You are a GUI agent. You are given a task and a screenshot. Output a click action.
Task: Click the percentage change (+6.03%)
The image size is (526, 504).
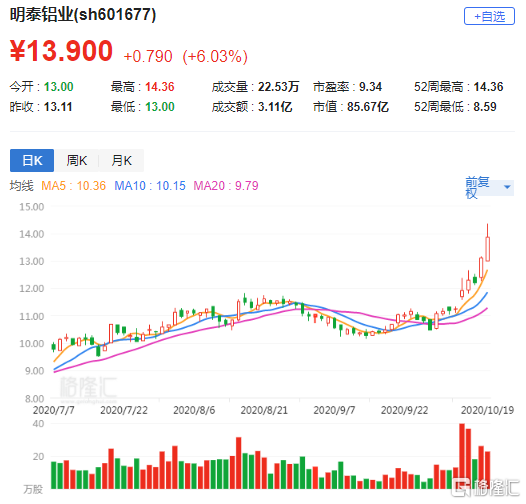click(x=215, y=56)
